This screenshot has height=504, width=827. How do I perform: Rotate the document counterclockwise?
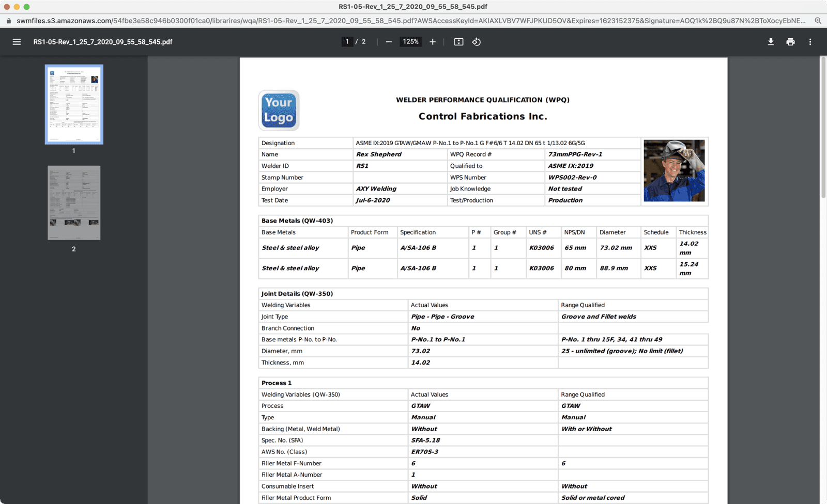pyautogui.click(x=476, y=42)
